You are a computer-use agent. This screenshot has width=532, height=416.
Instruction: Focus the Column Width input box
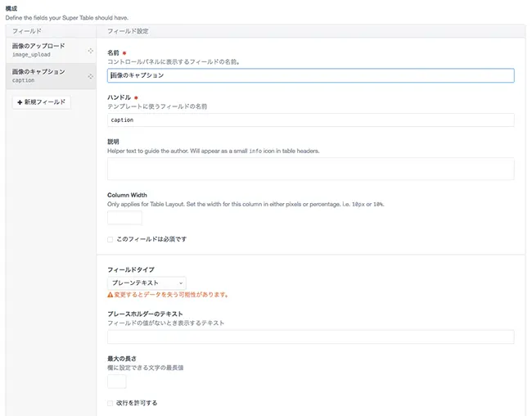(x=124, y=218)
